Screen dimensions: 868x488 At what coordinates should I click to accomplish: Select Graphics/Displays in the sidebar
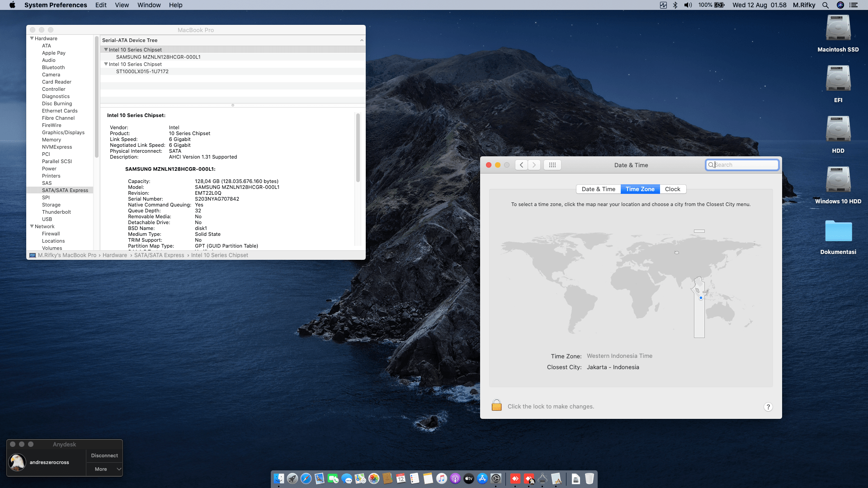point(63,132)
